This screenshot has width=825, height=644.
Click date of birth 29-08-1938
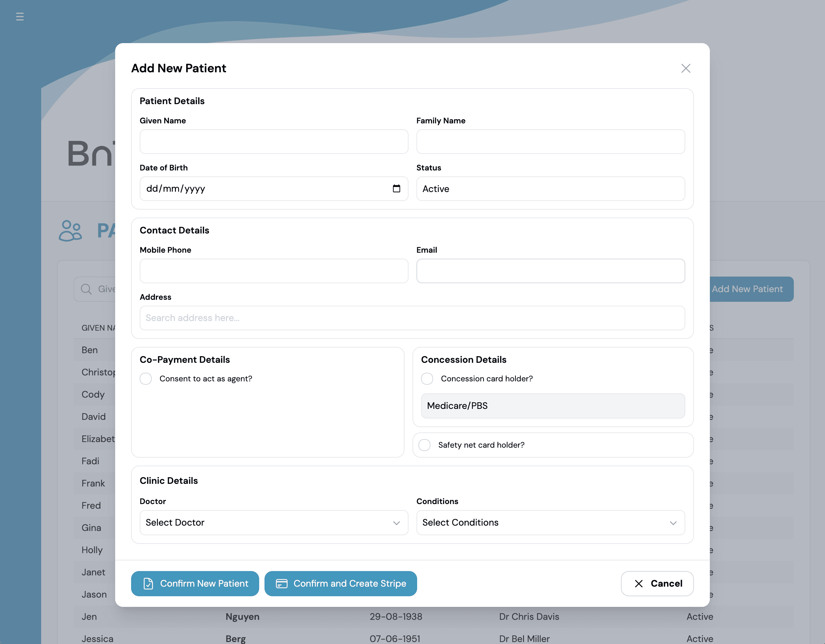(396, 616)
